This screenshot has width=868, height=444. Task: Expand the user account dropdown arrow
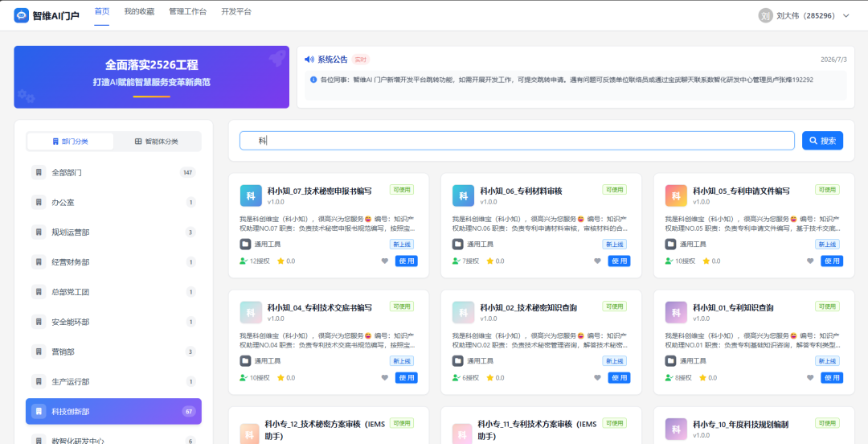pyautogui.click(x=845, y=15)
